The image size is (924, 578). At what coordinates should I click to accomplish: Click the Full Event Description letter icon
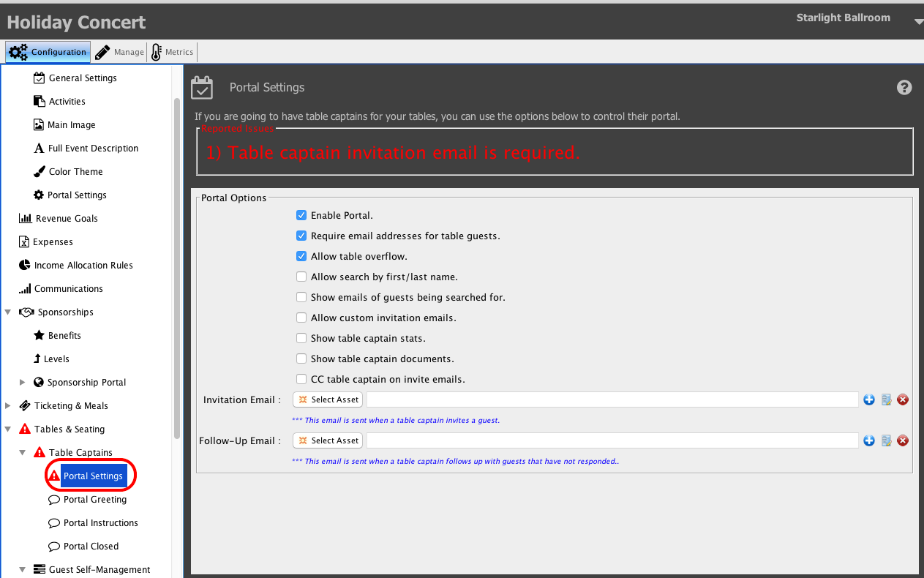coord(40,148)
